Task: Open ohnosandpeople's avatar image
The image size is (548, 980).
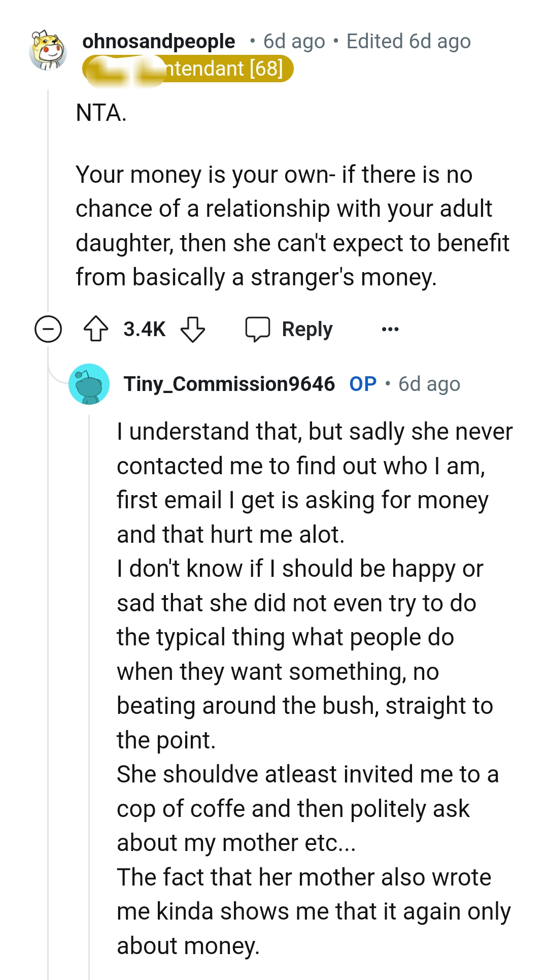Action: click(48, 51)
